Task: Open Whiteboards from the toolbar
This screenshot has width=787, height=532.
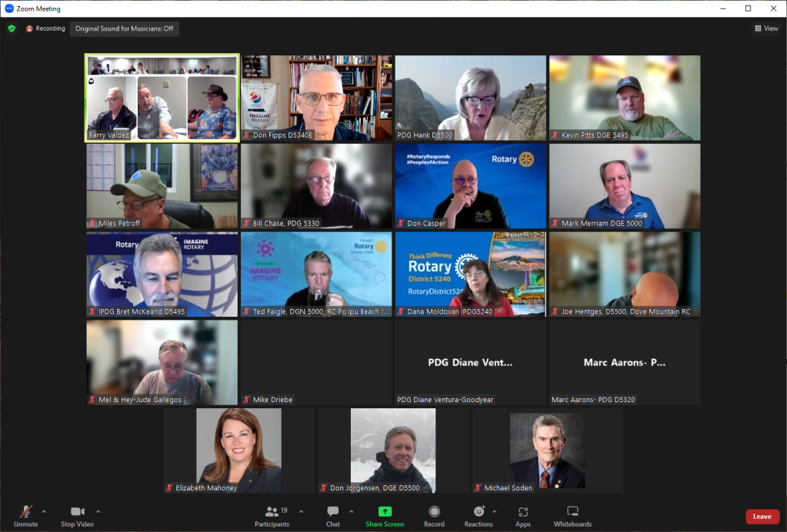Action: [x=572, y=516]
